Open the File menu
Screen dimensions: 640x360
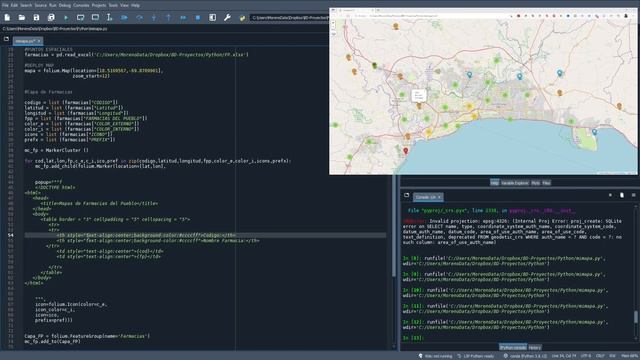(x=5, y=5)
